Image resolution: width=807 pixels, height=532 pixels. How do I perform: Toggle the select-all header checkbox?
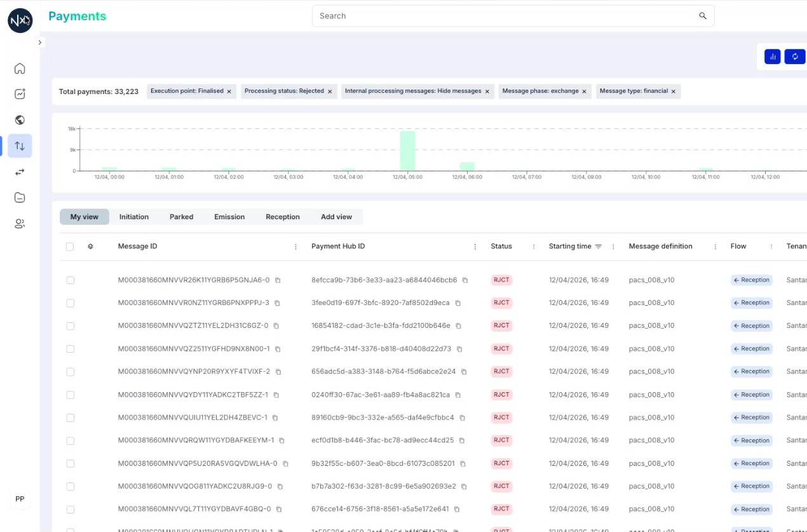click(x=70, y=247)
